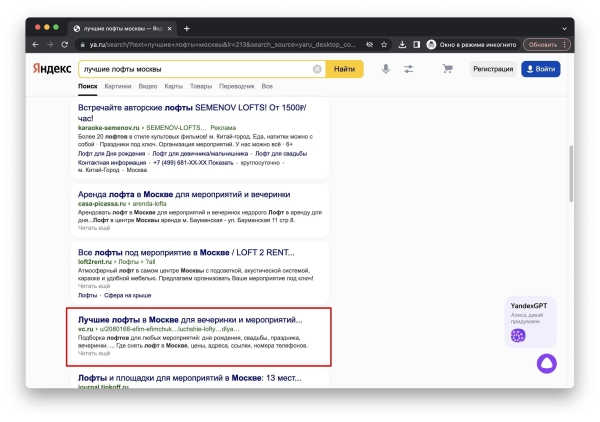Open 'Лофт для свадьбы' sitelink
Screen dimensions: 600x422
point(281,154)
